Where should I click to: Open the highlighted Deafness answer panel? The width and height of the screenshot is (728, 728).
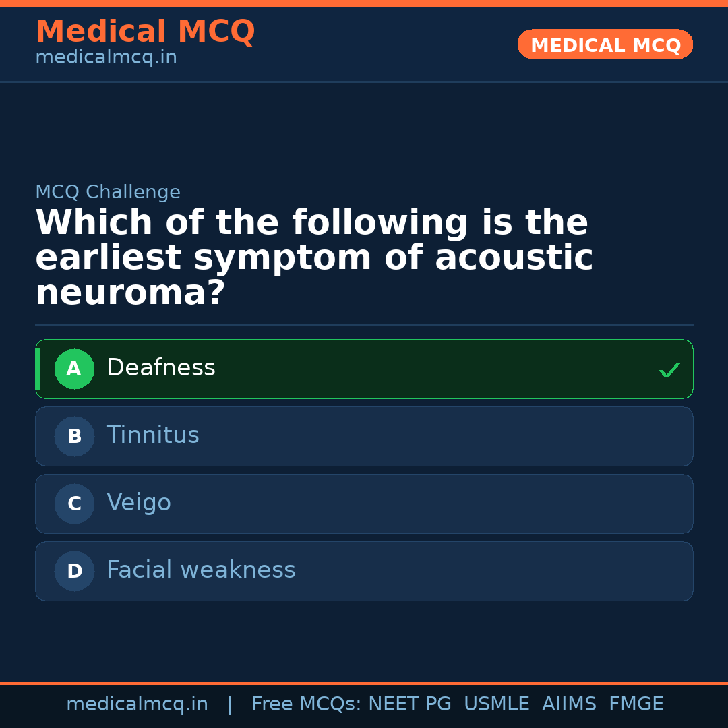[364, 369]
